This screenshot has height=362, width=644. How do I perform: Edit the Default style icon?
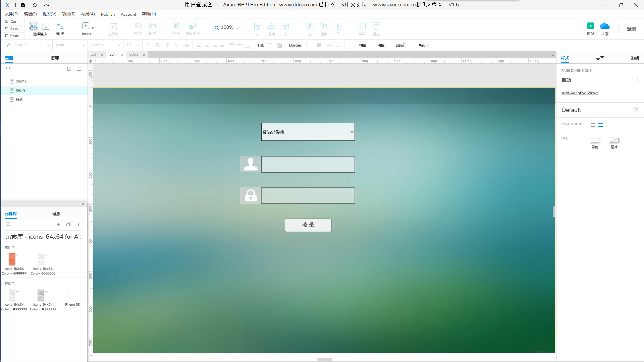click(635, 110)
